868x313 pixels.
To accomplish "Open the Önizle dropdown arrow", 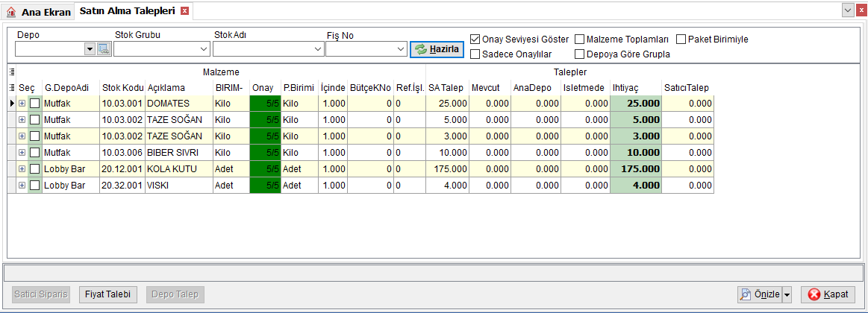I will 787,294.
